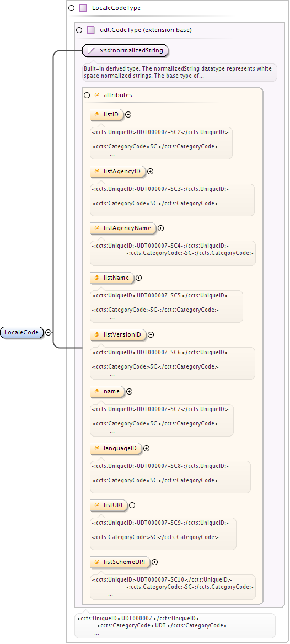
Task: Click the UDT000007-SC10 annotation text box
Action: point(173,587)
